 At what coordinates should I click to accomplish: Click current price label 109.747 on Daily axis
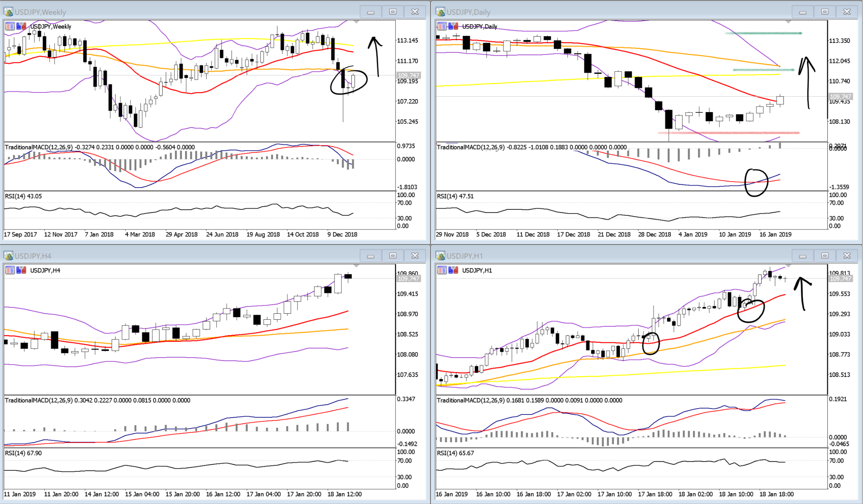point(840,96)
